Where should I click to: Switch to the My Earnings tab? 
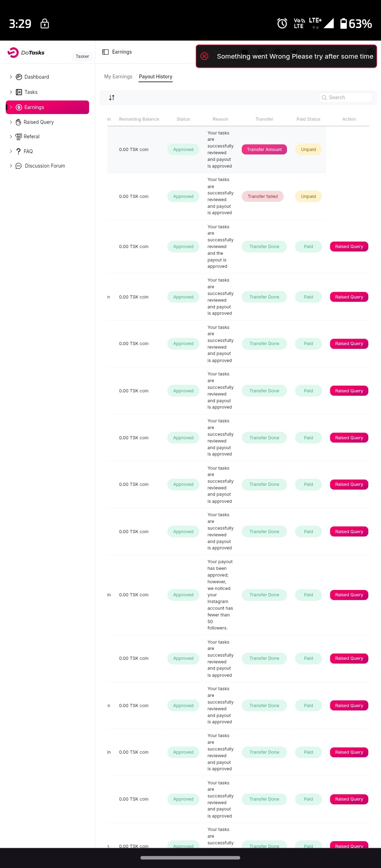click(118, 77)
